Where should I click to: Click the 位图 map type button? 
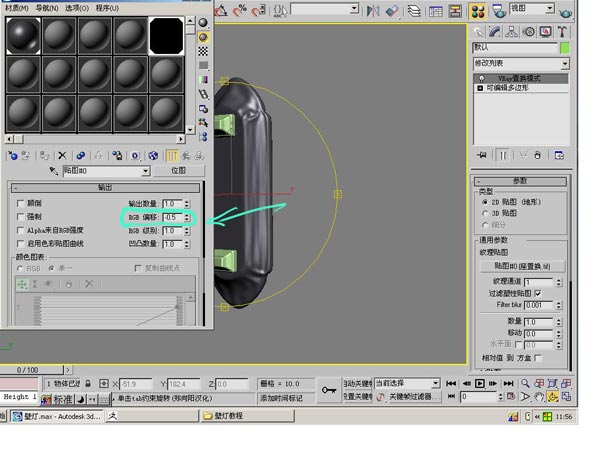[x=178, y=171]
